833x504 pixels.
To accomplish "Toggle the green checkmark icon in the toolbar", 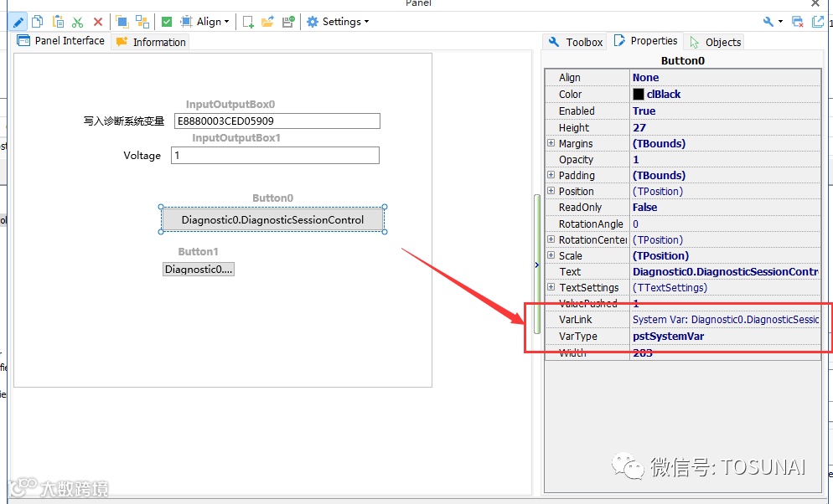I will 167,22.
